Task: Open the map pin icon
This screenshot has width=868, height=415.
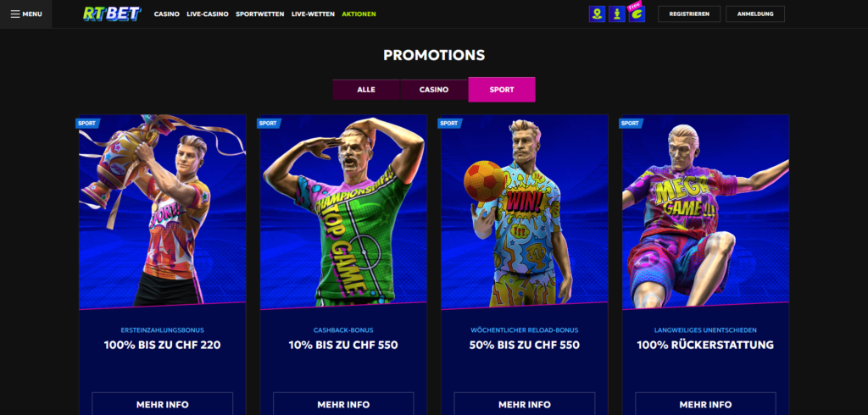Action: (597, 14)
